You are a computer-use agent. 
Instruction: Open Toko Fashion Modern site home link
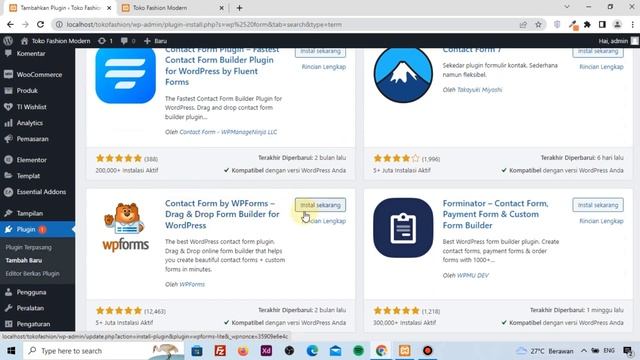tap(56, 41)
